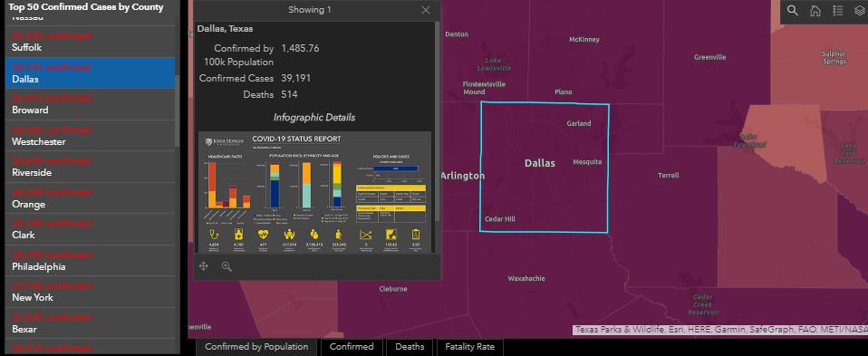Screen dimensions: 868x356
Task: Switch to the Confirmed tab
Action: pos(352,347)
